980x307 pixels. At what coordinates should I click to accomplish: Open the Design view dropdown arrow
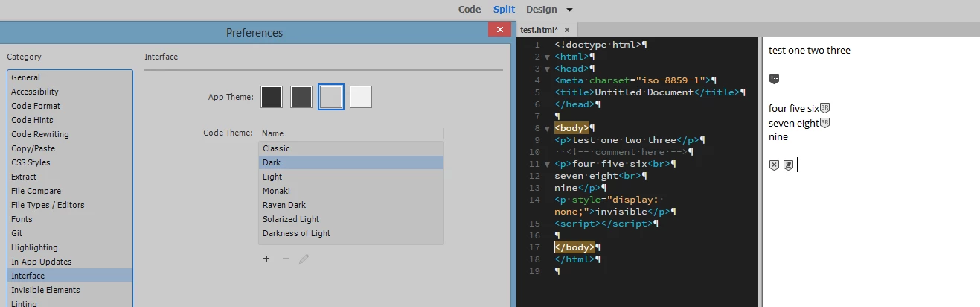pyautogui.click(x=569, y=10)
